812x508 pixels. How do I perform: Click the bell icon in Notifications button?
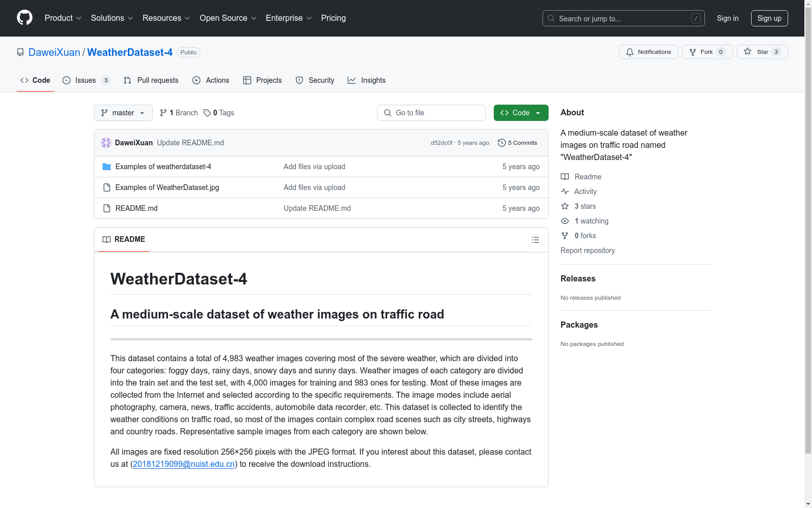[x=630, y=52]
